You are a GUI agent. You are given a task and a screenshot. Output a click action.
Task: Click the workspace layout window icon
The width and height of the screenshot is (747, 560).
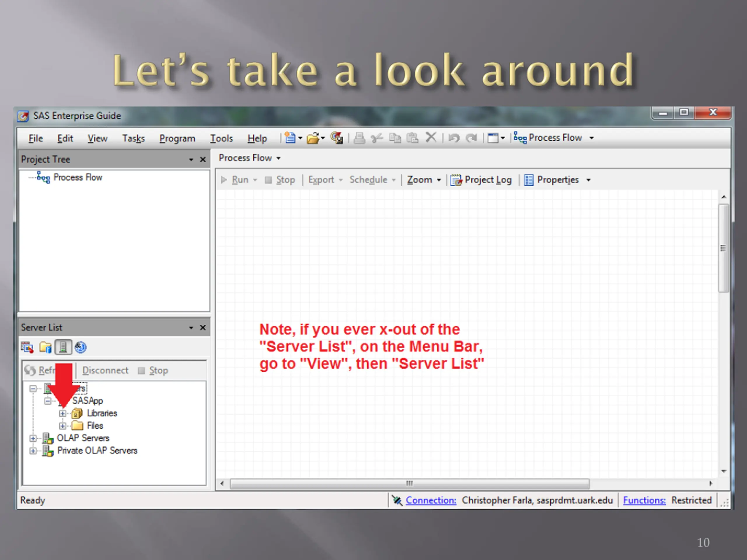click(493, 138)
